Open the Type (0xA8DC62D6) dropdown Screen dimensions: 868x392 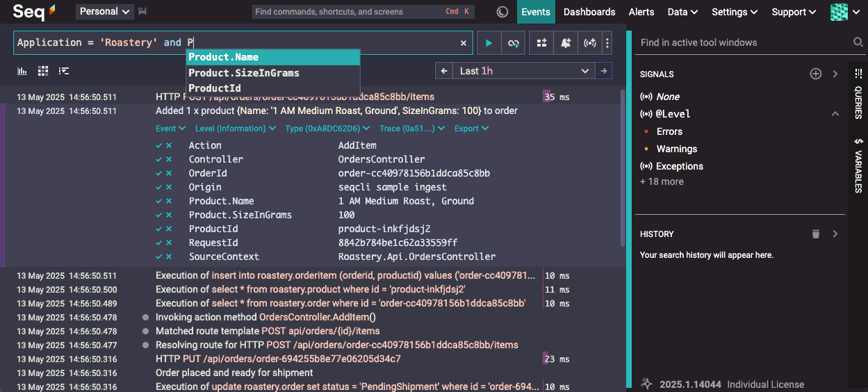328,129
